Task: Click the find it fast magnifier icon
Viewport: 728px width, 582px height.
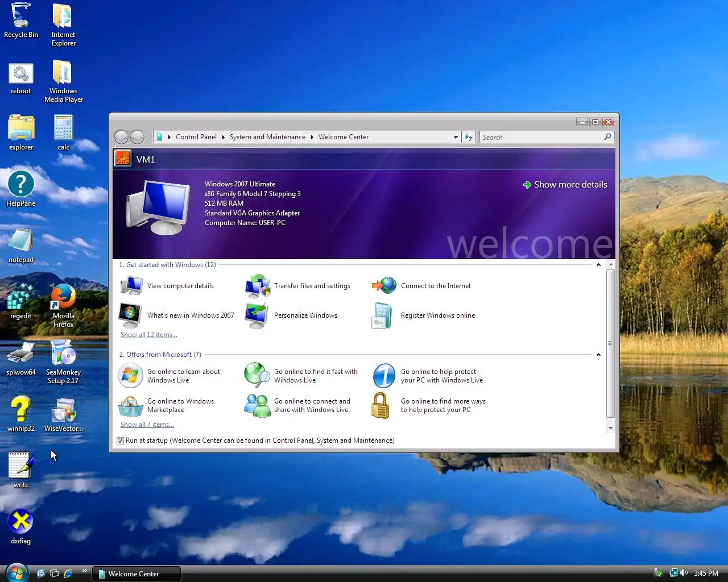Action: pyautogui.click(x=257, y=376)
